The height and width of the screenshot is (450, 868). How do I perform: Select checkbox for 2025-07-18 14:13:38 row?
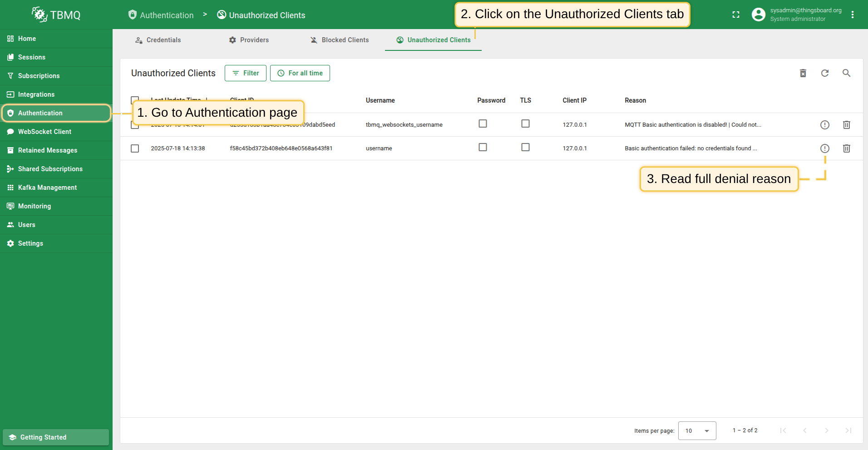click(x=135, y=148)
